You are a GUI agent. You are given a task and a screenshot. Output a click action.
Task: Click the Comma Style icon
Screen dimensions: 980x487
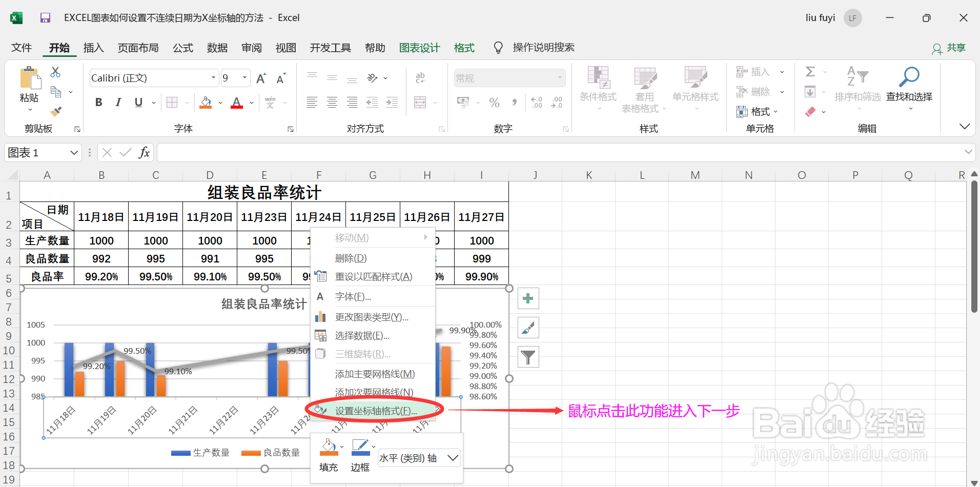tap(514, 103)
